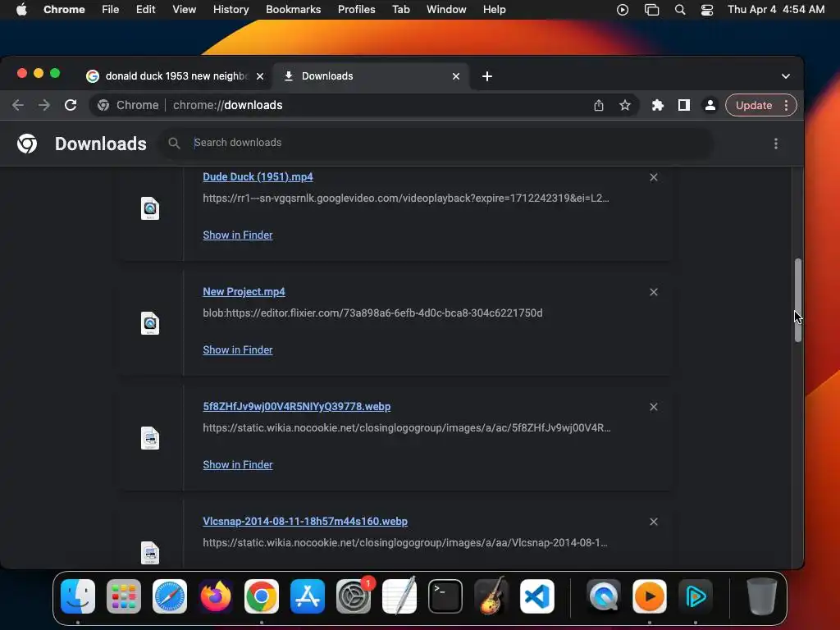Open Terminal from the Dock
The width and height of the screenshot is (840, 630).
445,596
